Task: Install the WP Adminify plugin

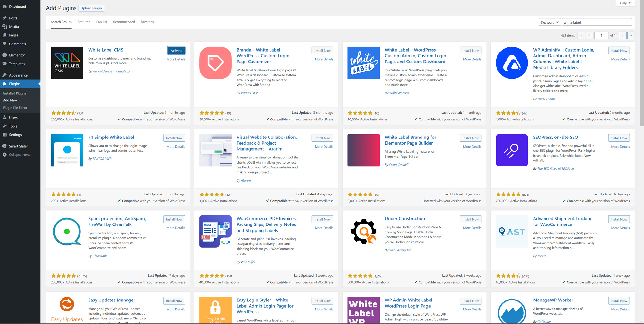Action: 619,51
